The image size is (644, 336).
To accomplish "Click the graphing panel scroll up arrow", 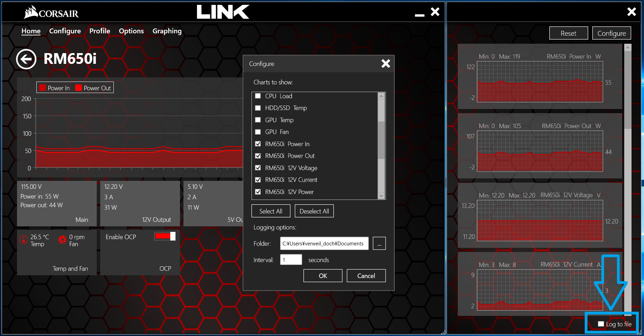I will (x=628, y=48).
